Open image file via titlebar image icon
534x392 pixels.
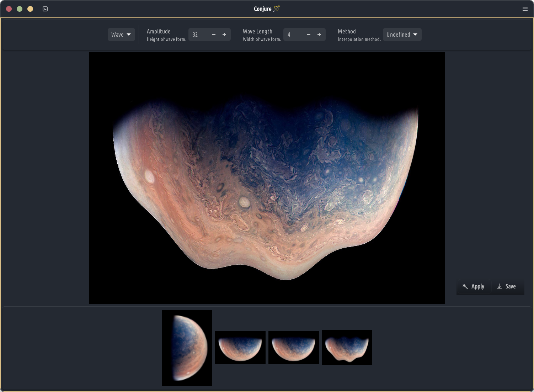[x=45, y=9]
